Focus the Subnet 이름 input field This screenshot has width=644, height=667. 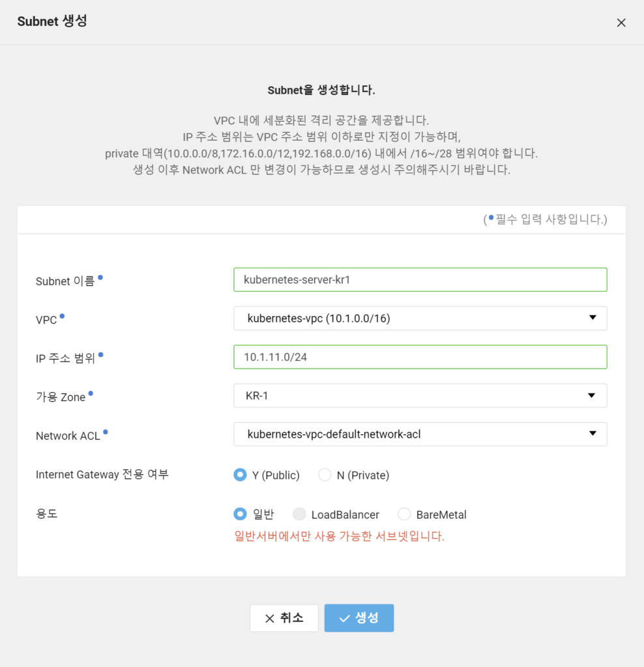[x=420, y=279]
